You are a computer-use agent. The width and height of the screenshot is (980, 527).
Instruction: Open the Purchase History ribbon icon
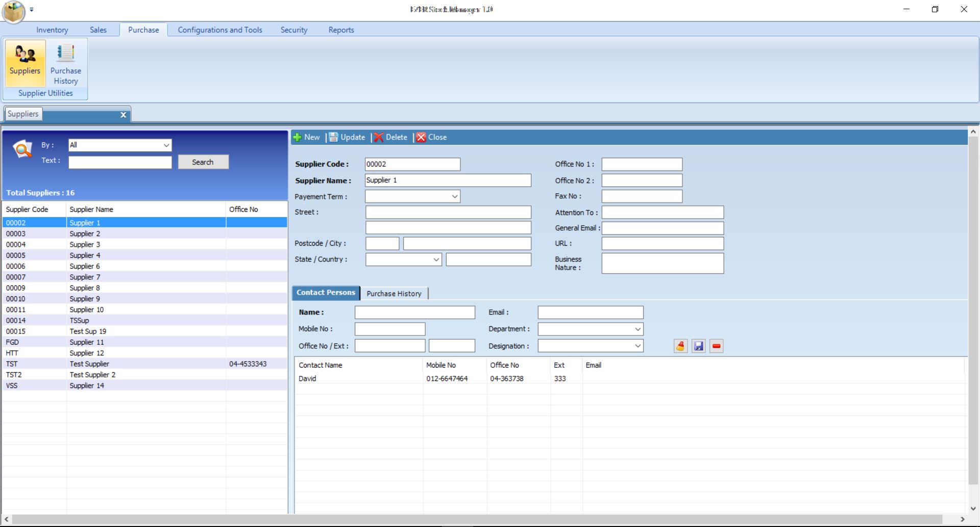[66, 63]
